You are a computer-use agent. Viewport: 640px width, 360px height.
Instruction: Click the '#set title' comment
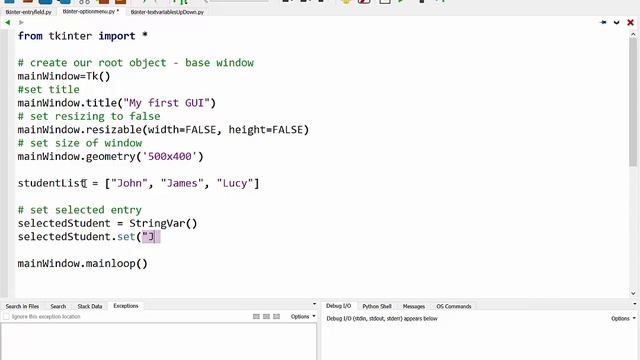49,90
